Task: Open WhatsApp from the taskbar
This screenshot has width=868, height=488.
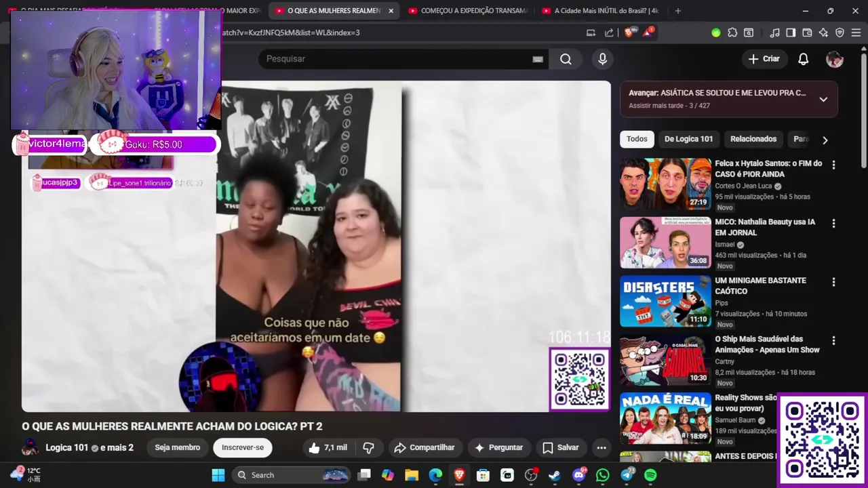Action: coord(603,475)
